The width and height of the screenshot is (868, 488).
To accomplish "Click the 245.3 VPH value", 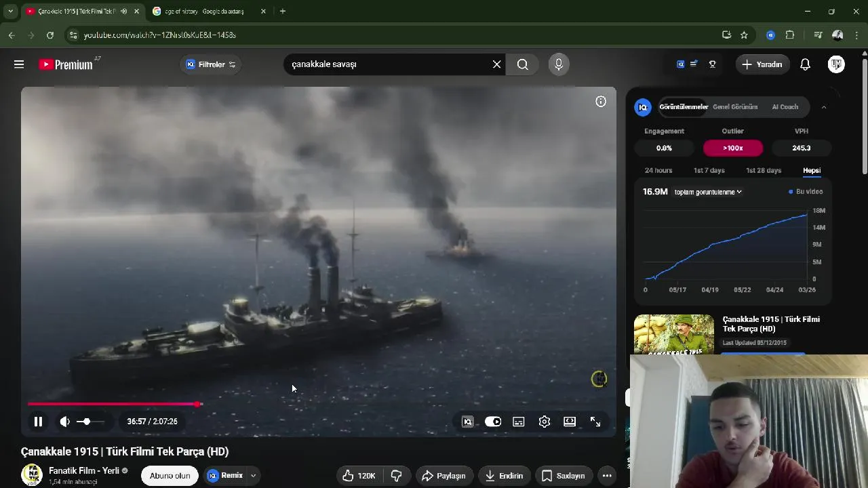I will (802, 148).
